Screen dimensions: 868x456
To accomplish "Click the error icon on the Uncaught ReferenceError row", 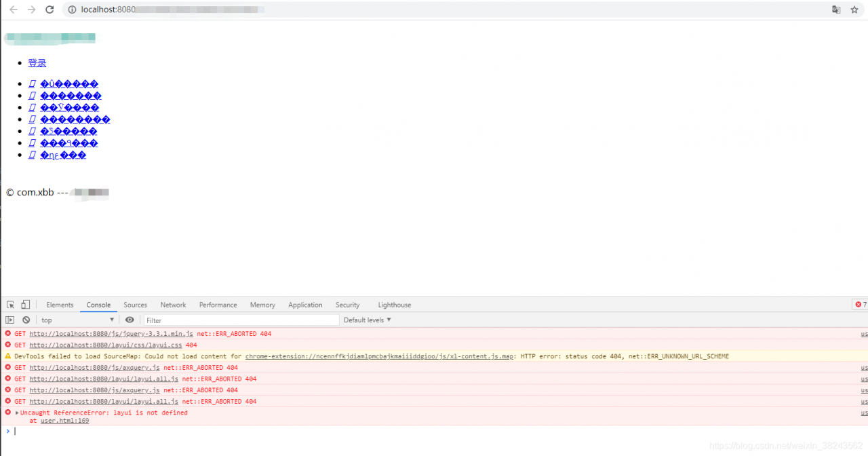I will pos(8,412).
